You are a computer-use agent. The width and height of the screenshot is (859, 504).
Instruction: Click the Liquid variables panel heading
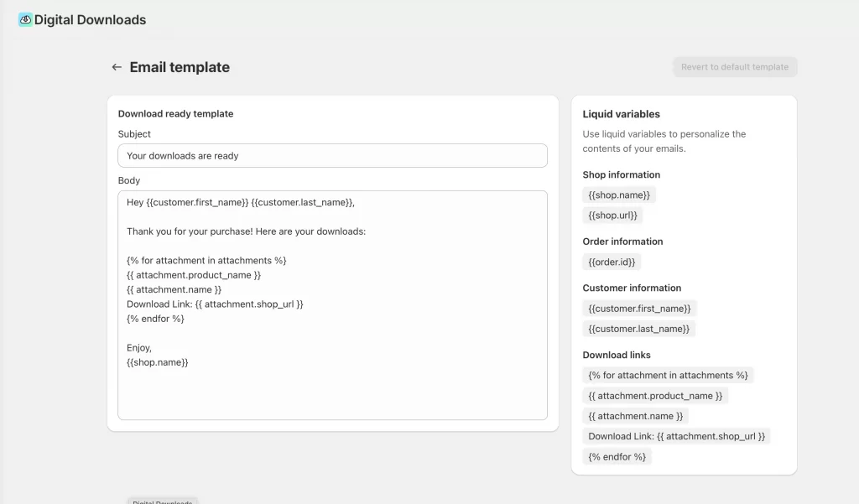click(621, 114)
